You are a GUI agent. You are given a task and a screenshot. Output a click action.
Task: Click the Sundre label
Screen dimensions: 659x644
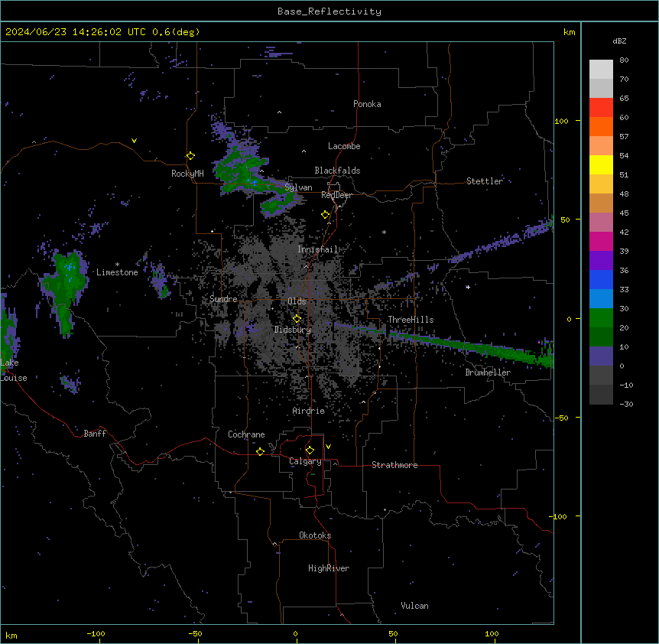coord(223,299)
